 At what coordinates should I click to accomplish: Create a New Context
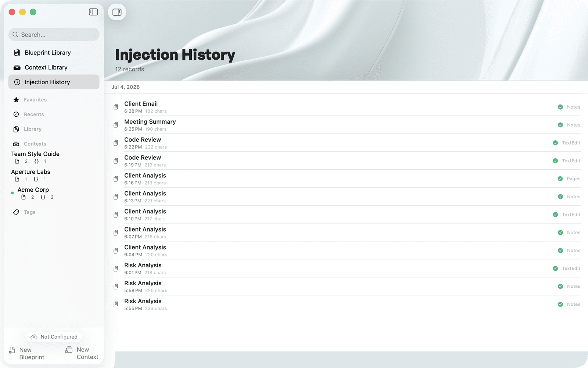[x=82, y=353]
